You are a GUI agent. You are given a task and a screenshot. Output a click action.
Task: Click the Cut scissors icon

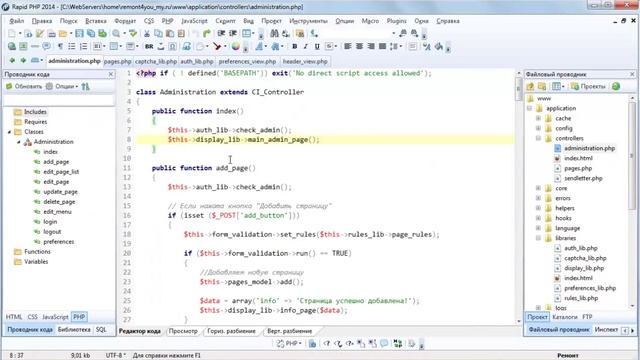(147, 33)
